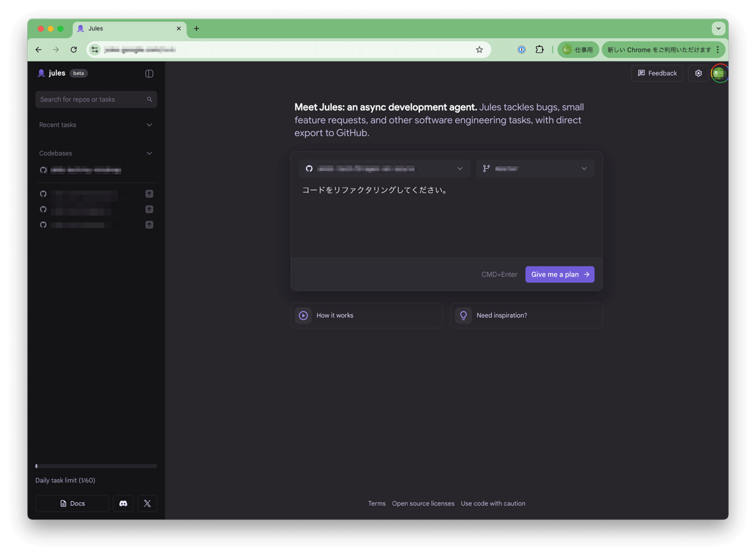Screen dimensions: 756x556
Task: Click the jules octopus logo in sidebar
Action: (41, 73)
